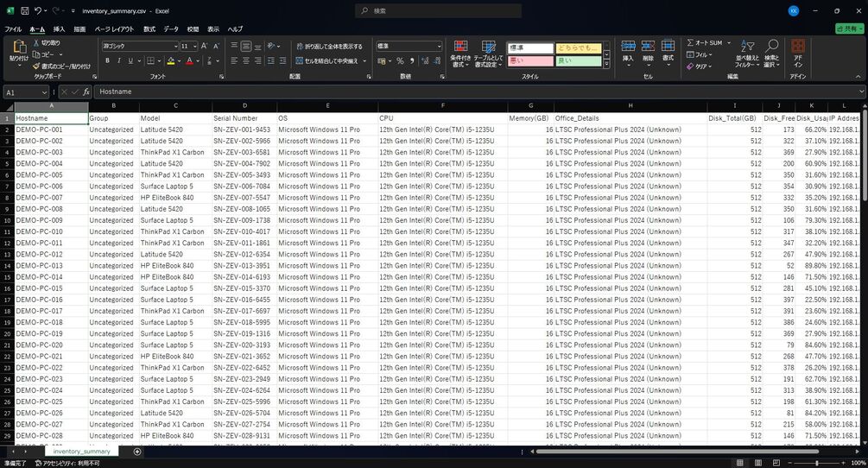The image size is (868, 468).
Task: Open font name box 游ゴシック
Action: tap(140, 46)
